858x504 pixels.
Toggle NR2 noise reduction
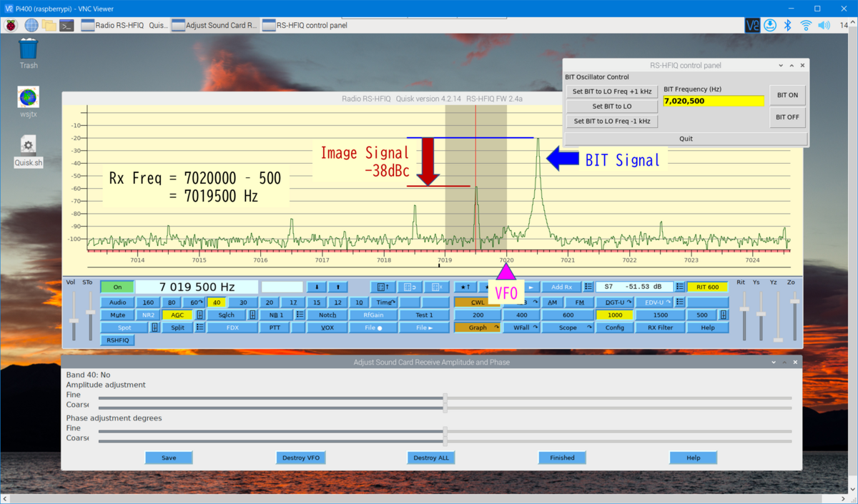click(148, 315)
